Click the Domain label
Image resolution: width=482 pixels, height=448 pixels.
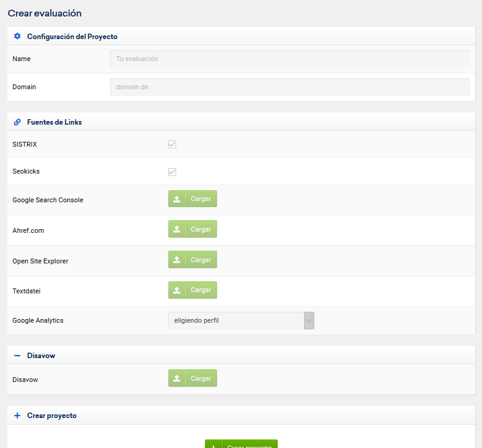coord(24,87)
